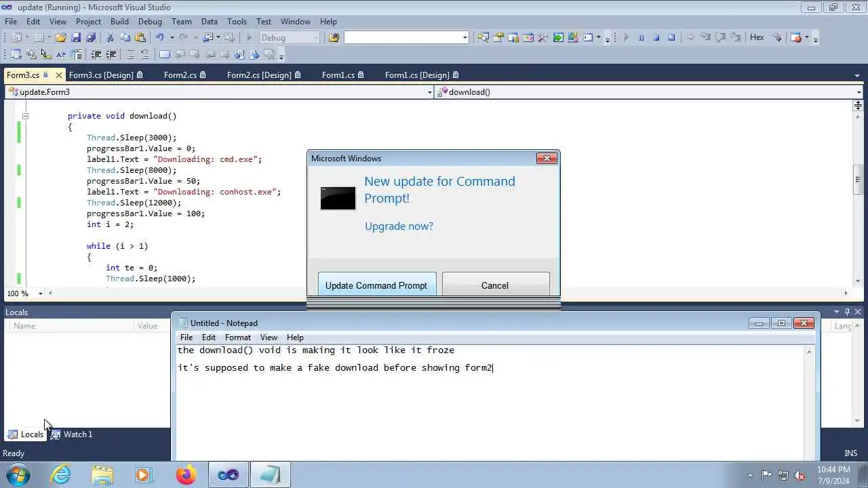Screen dimensions: 868x488
Task: Click the Save All icon
Action: coord(91,38)
